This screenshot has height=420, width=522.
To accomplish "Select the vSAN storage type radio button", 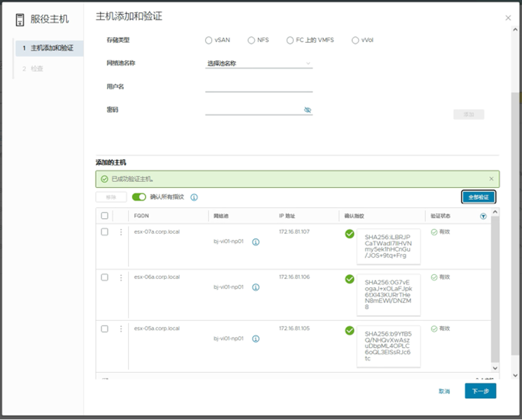I will [x=208, y=40].
